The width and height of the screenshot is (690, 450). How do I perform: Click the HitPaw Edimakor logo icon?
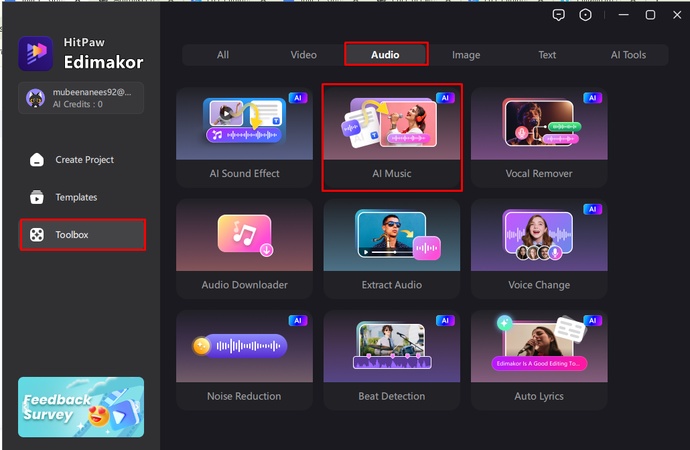35,54
